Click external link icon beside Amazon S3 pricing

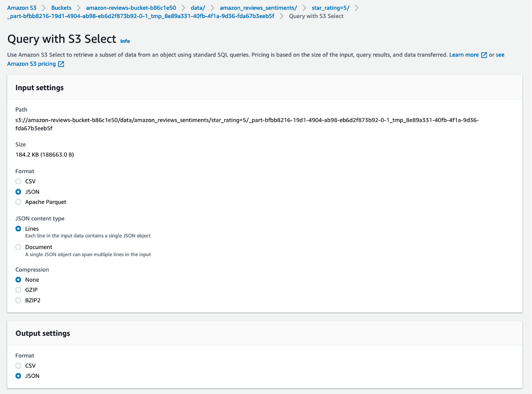click(61, 64)
